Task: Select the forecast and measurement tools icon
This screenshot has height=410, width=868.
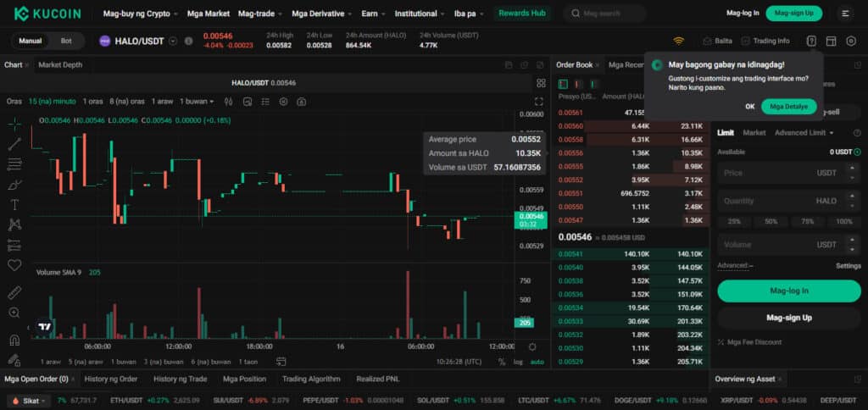Action: [x=14, y=245]
